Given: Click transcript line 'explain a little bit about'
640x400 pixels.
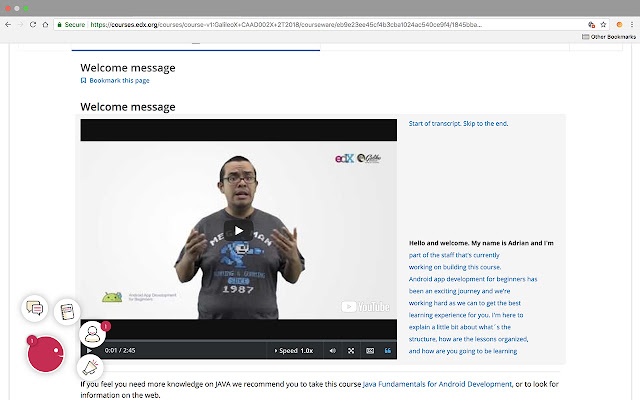Looking at the screenshot, I should 460,327.
